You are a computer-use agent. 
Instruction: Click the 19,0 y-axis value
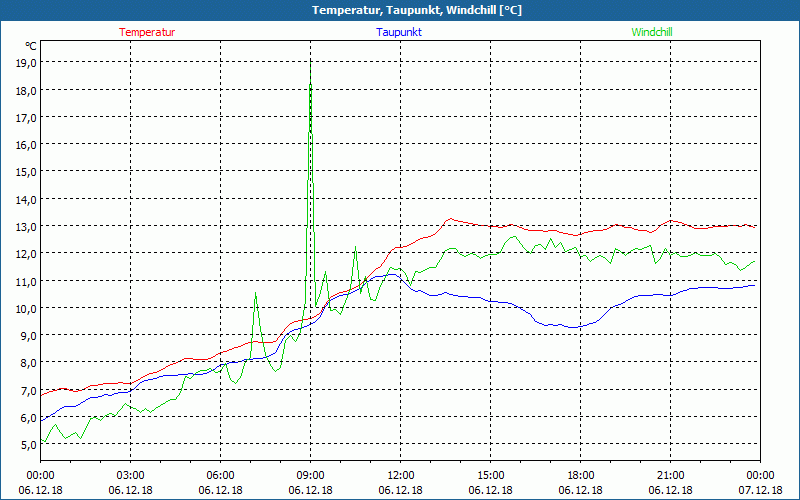point(26,63)
